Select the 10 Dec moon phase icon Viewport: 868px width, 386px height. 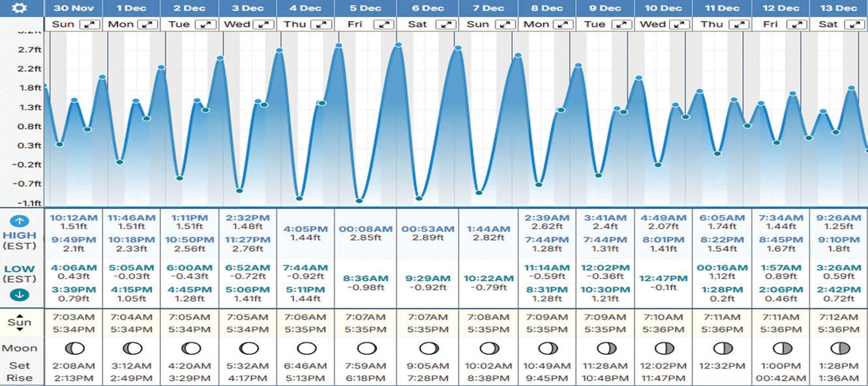tap(663, 348)
